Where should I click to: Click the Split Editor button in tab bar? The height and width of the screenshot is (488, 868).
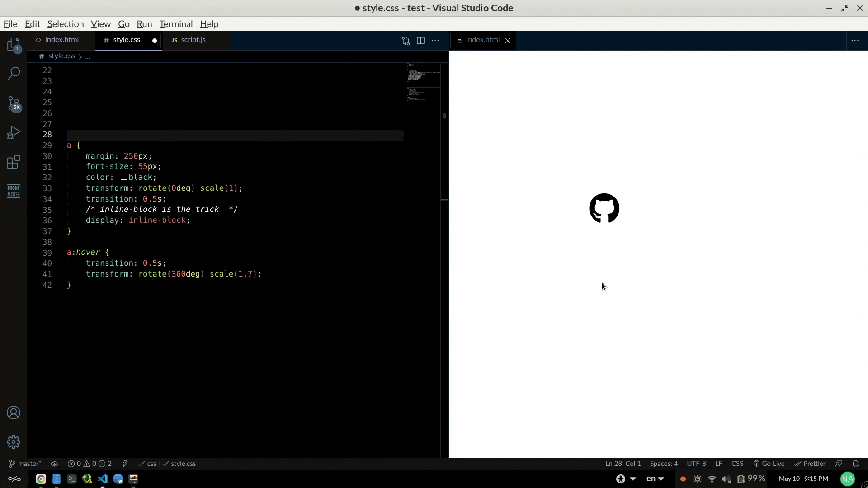(421, 40)
